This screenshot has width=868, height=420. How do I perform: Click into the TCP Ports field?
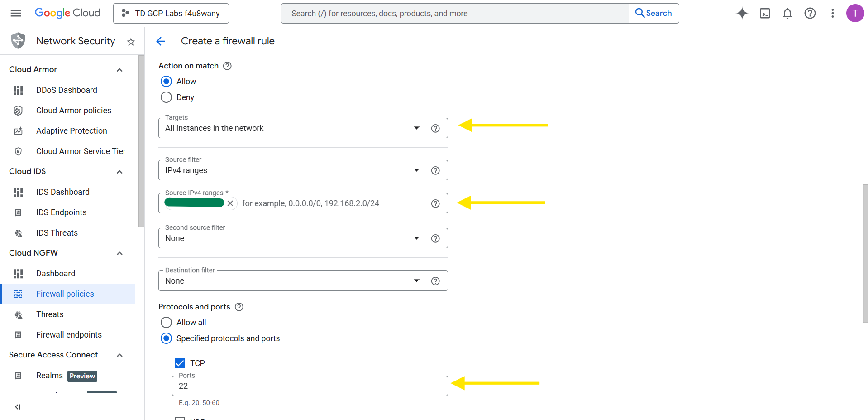pyautogui.click(x=310, y=386)
